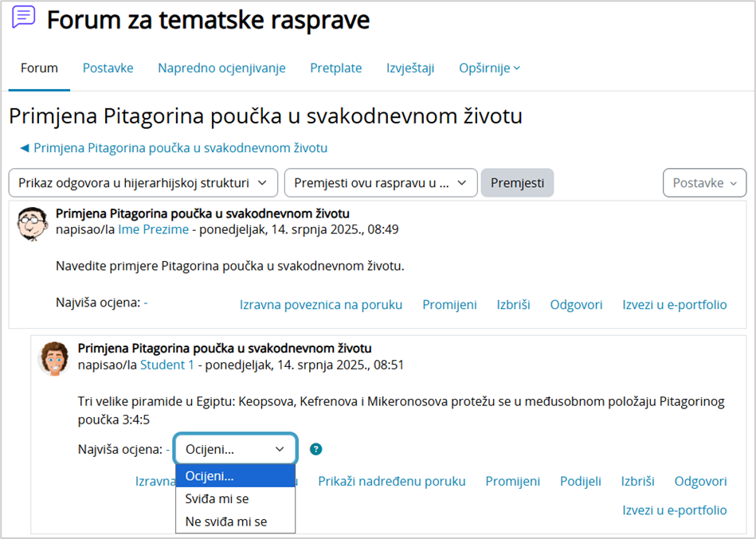Open Izvezi u e-portfolio for Student 1's post
Viewport: 756px width, 539px height.
click(x=675, y=510)
